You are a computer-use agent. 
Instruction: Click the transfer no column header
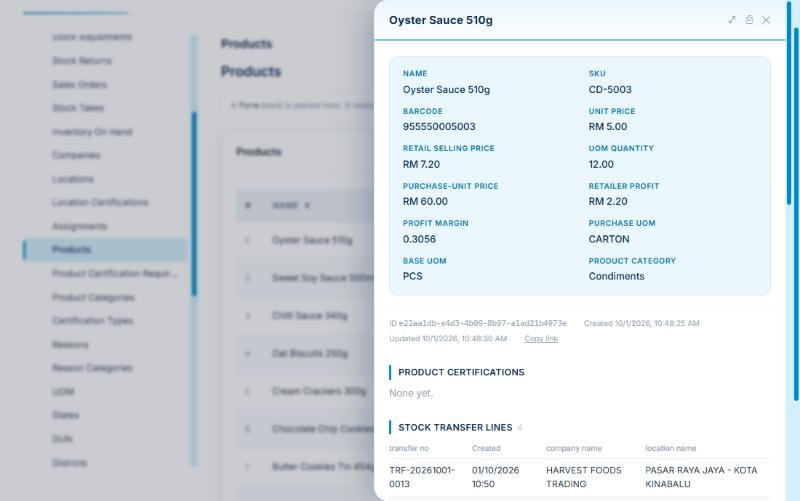click(409, 448)
